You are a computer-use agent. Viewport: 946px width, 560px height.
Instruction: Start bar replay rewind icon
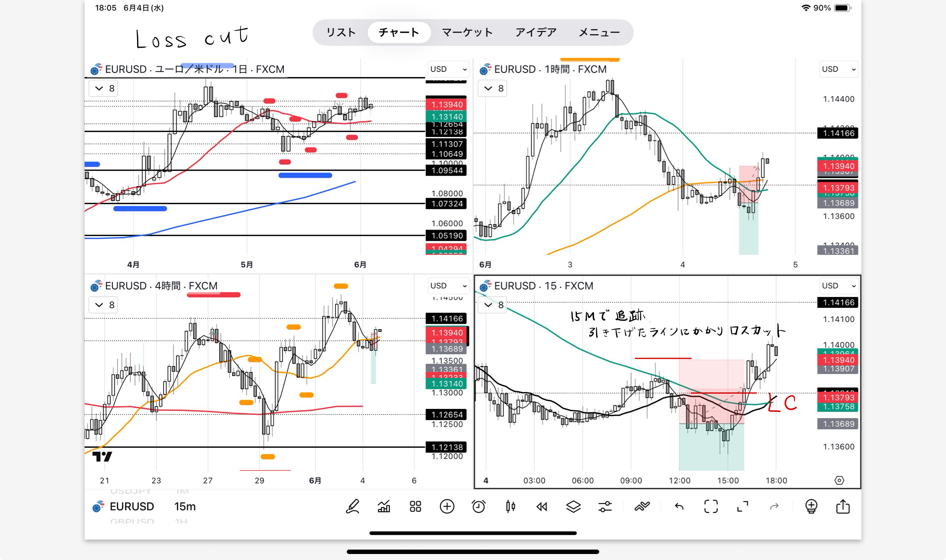pyautogui.click(x=542, y=506)
